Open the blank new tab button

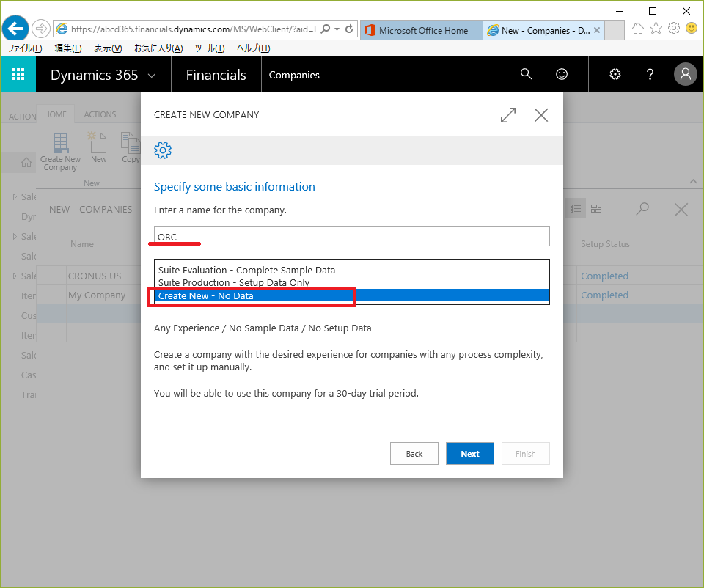[615, 30]
